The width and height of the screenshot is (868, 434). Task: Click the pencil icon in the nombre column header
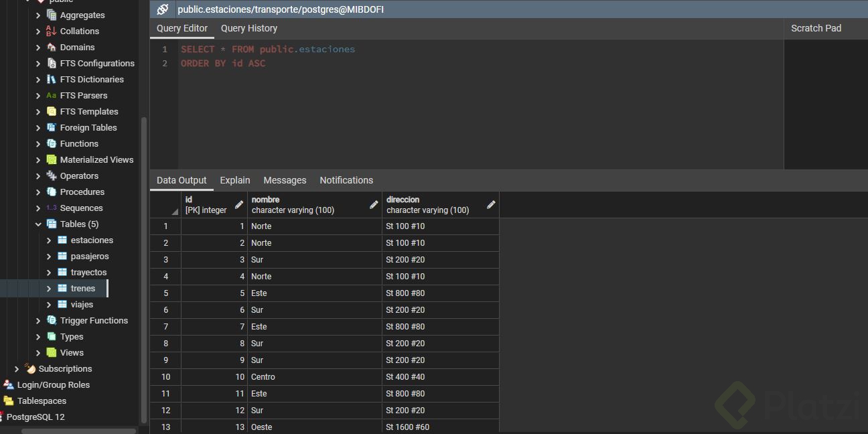pyautogui.click(x=374, y=205)
